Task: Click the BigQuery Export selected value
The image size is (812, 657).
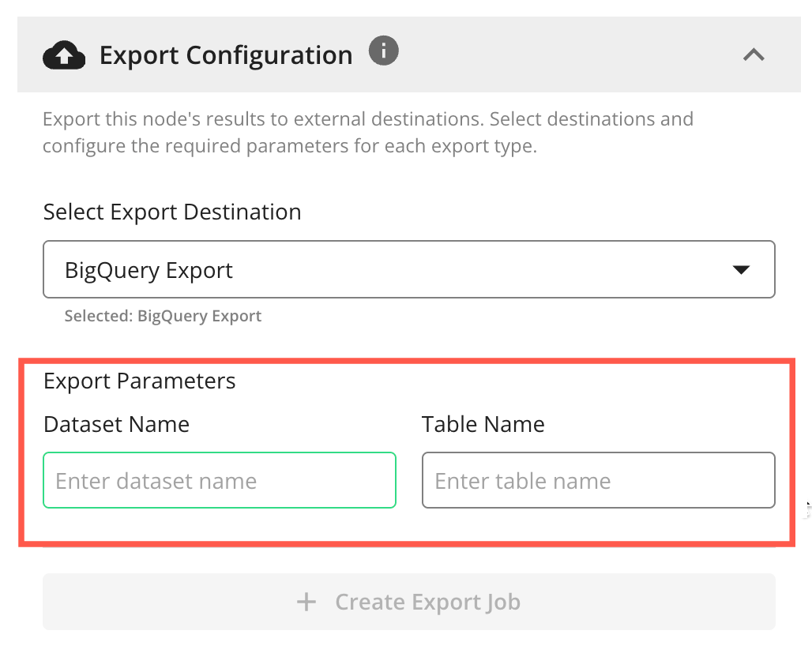Action: [x=148, y=269]
